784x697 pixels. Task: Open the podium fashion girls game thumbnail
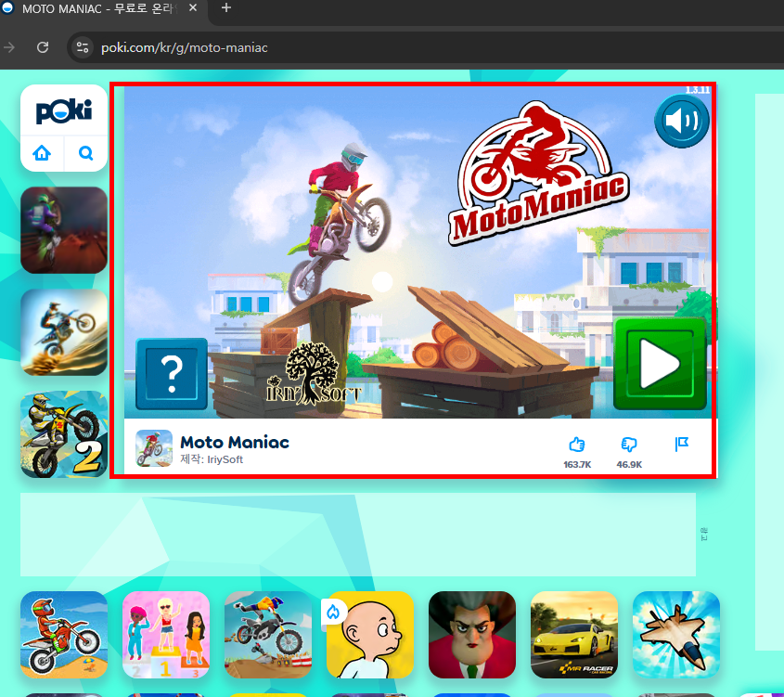point(166,635)
